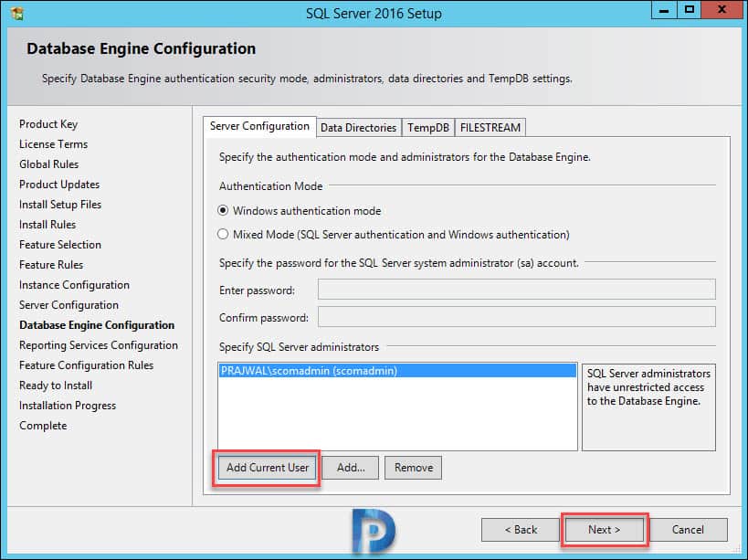This screenshot has width=748, height=560.
Task: Click the Add Current User button
Action: click(x=267, y=468)
